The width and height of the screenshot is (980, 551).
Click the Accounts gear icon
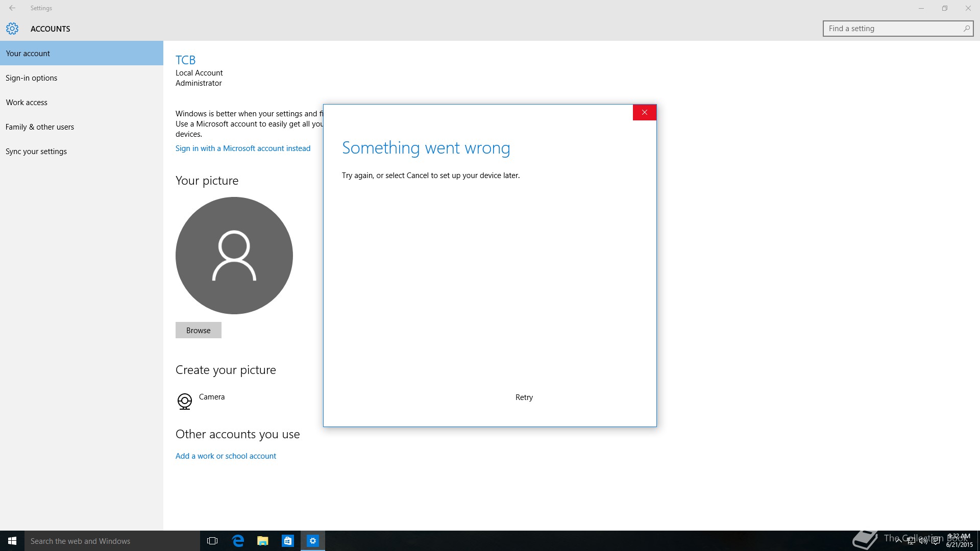coord(12,29)
